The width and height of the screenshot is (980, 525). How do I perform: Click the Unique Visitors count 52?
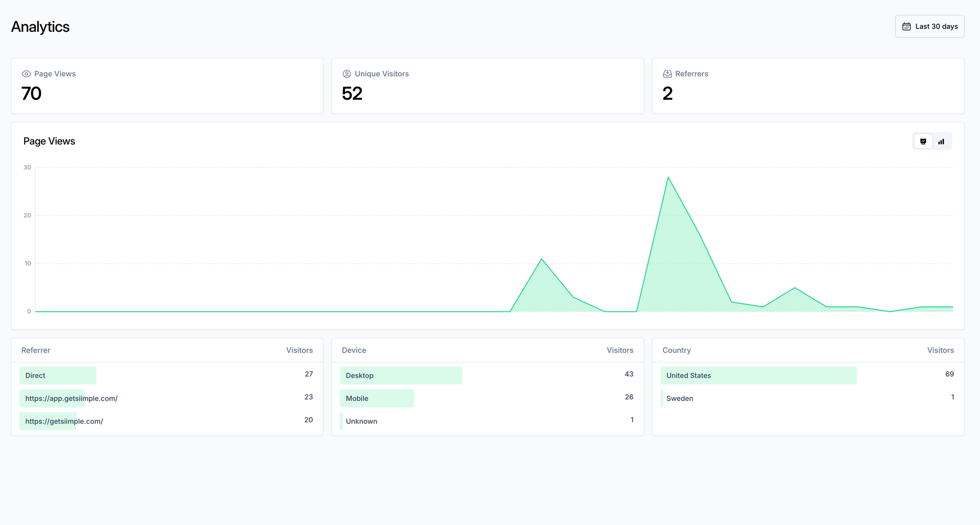coord(352,94)
